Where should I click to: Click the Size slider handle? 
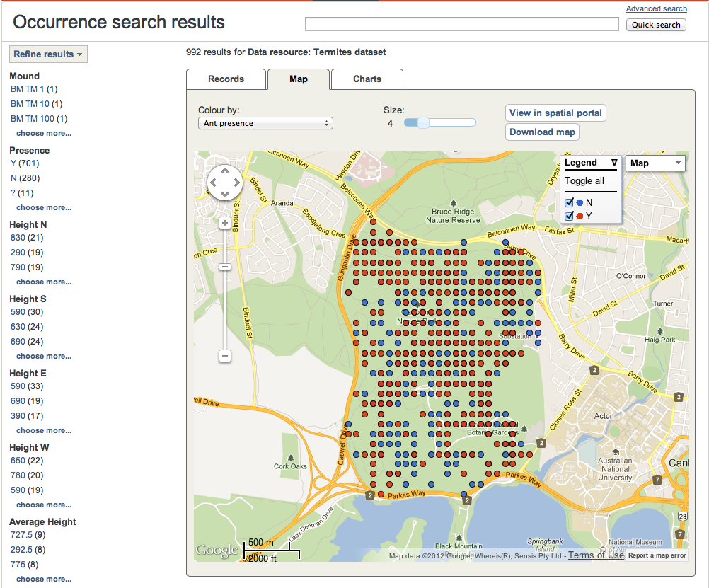pyautogui.click(x=422, y=122)
